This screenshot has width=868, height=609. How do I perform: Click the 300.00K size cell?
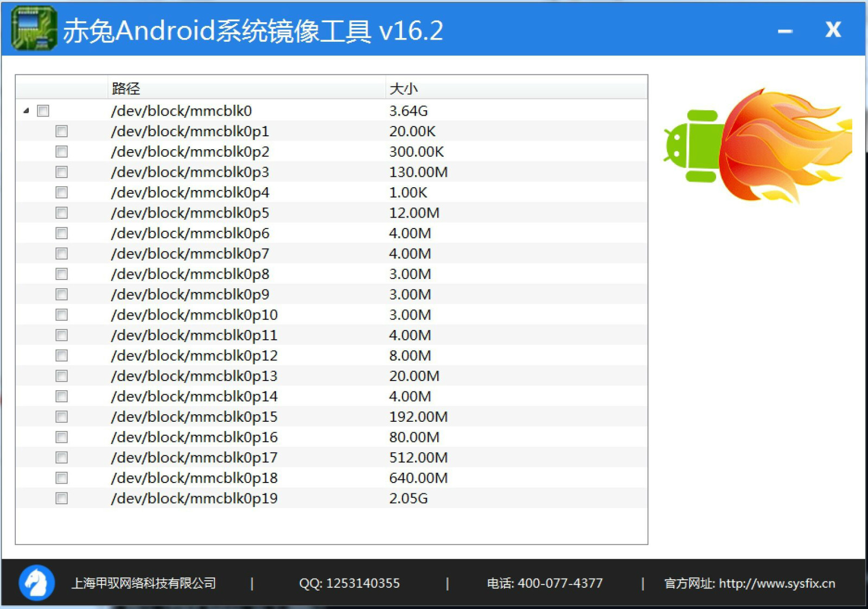tap(417, 151)
